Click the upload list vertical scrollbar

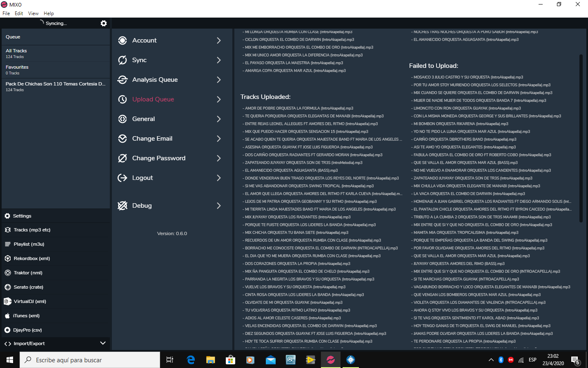coord(581,139)
